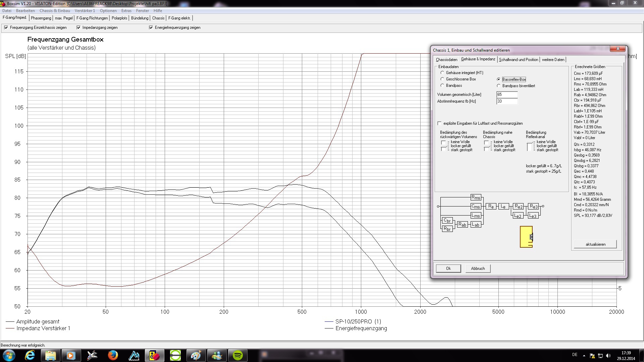Image resolution: width=644 pixels, height=362 pixels.
Task: Enable explizite Eingaben für Luftlast checkbox
Action: [439, 123]
